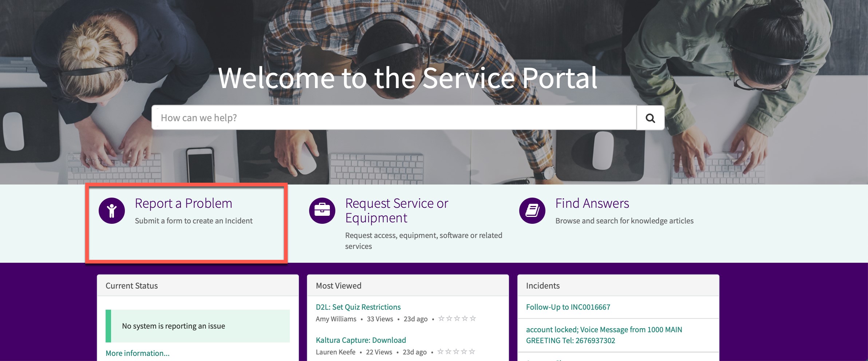This screenshot has height=361, width=868.
Task: Click the magnifying glass search button
Action: pos(650,118)
